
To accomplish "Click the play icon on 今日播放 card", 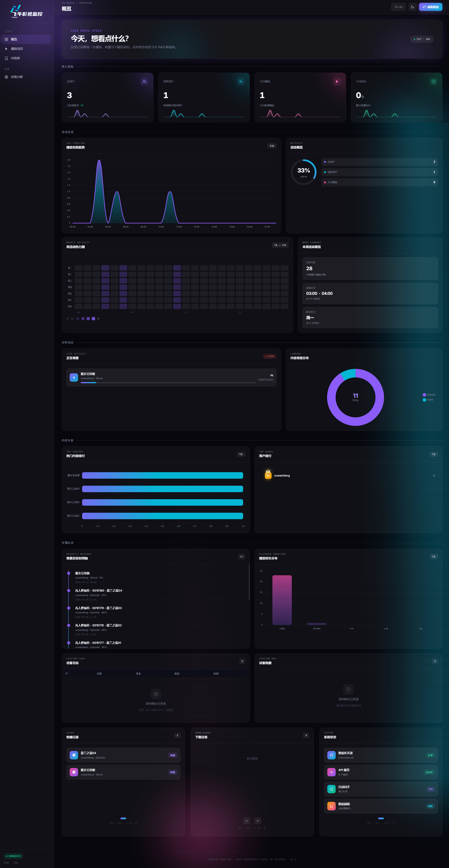I will [x=337, y=82].
